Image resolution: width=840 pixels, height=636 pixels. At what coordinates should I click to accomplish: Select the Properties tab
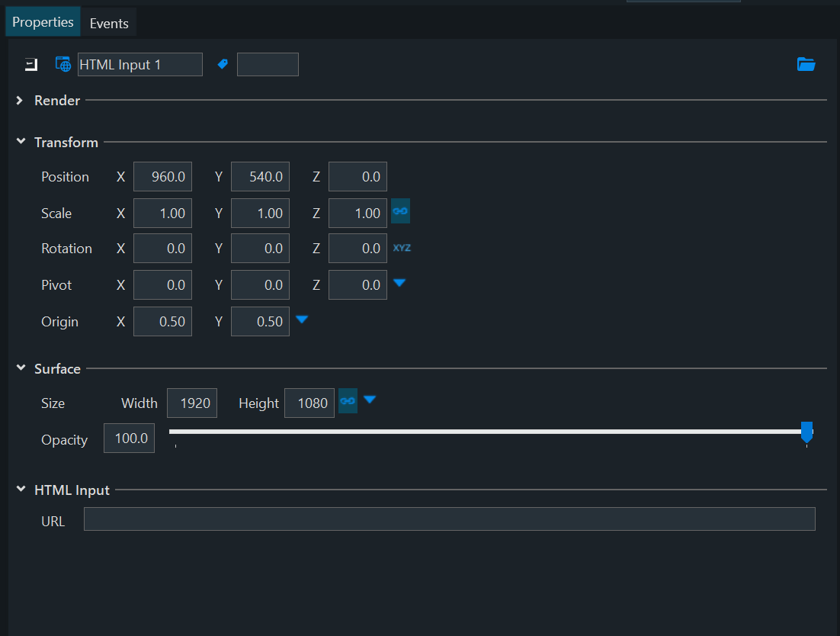tap(43, 22)
